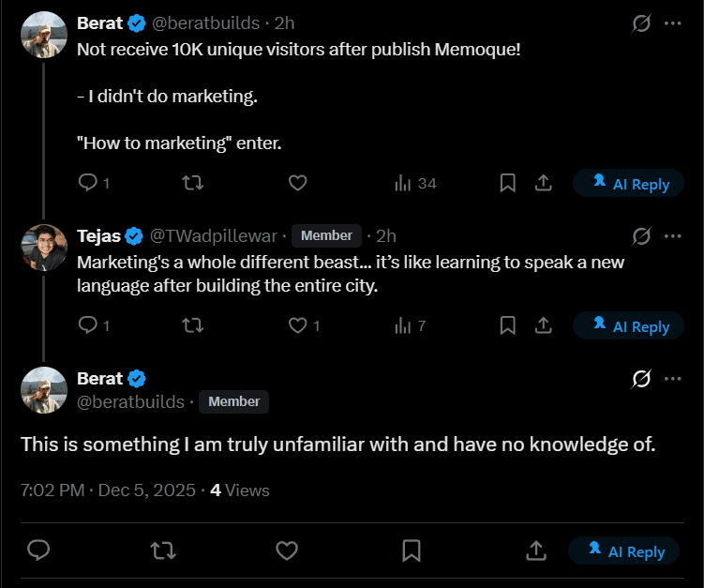Open more options for Berat's first tweet
Image resolution: width=704 pixels, height=588 pixels.
[x=672, y=23]
